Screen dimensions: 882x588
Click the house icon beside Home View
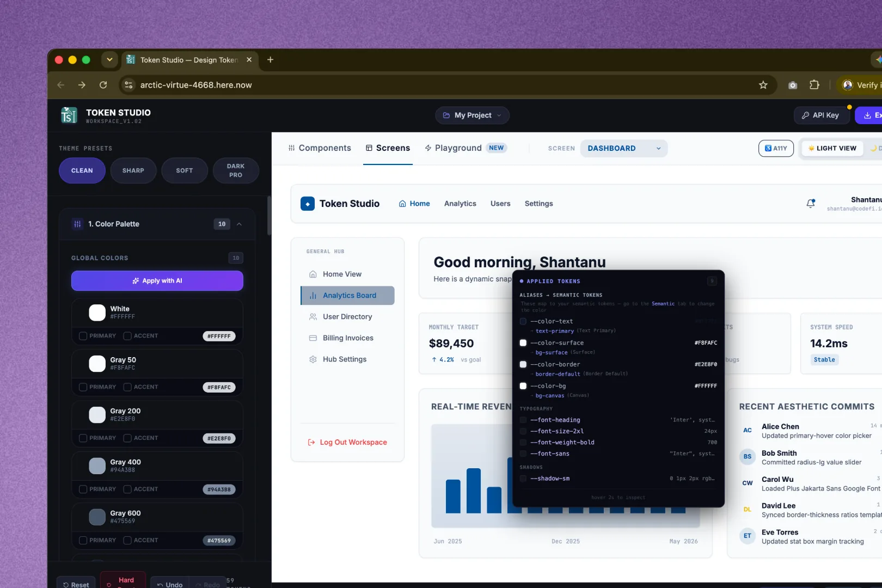coord(313,274)
